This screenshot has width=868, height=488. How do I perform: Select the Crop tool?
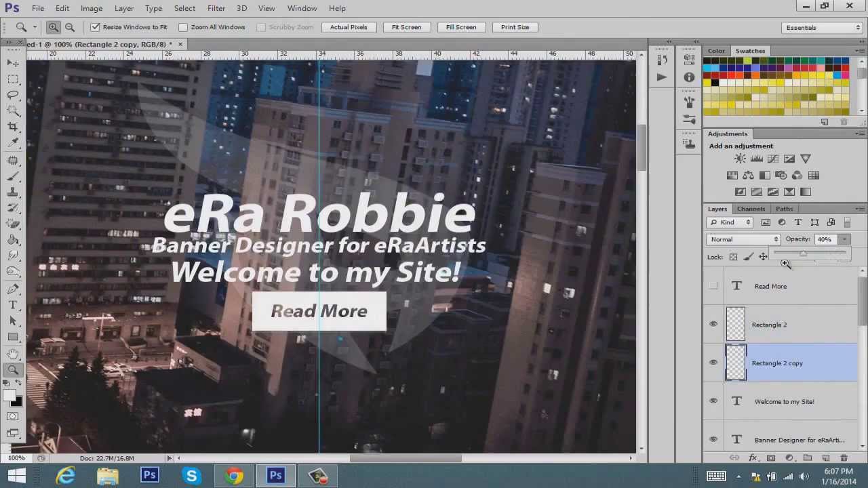coord(13,127)
